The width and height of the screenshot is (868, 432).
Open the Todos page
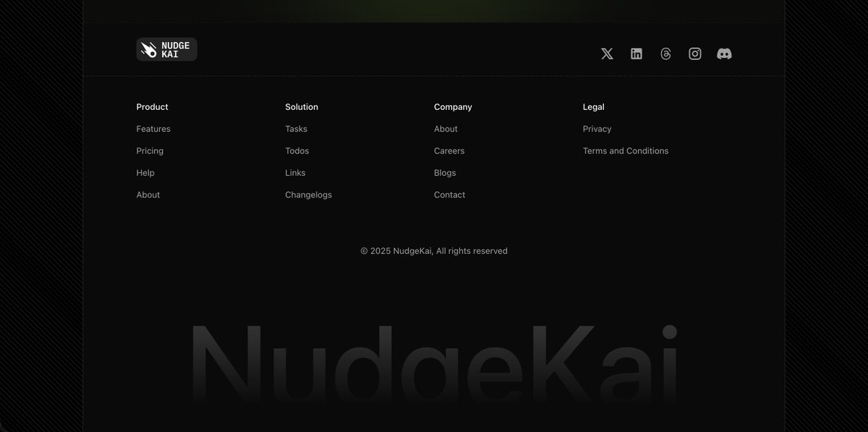(297, 151)
